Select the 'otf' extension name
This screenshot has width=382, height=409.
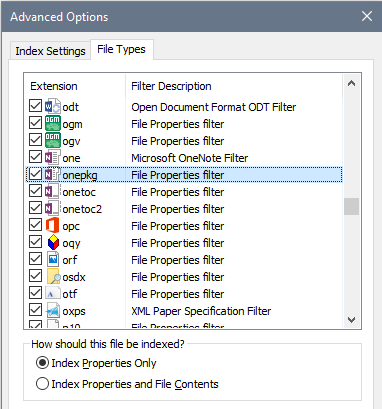(x=70, y=294)
